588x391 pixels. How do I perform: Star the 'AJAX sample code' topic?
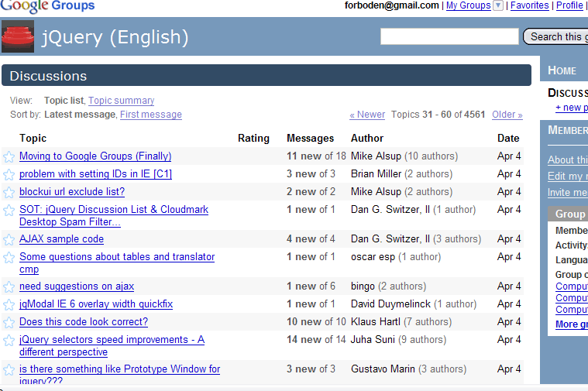[9, 239]
